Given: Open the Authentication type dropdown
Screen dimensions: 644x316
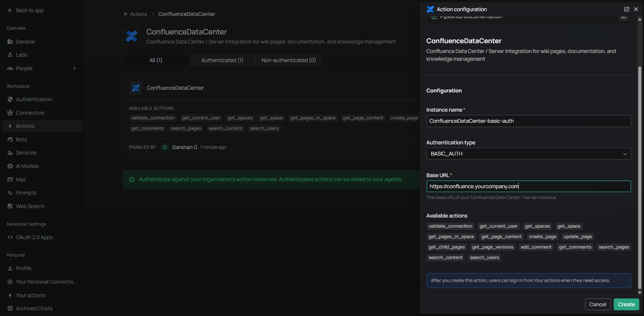Looking at the screenshot, I should click(528, 154).
